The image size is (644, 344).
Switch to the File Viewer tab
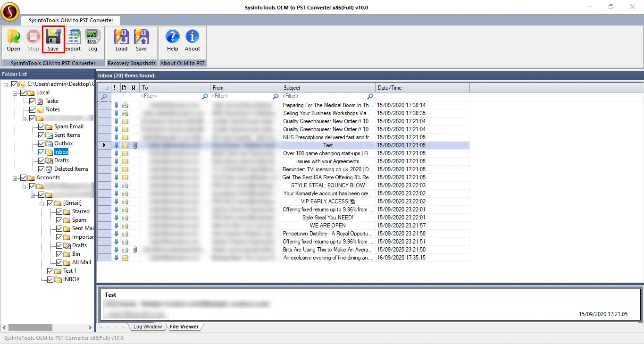184,327
